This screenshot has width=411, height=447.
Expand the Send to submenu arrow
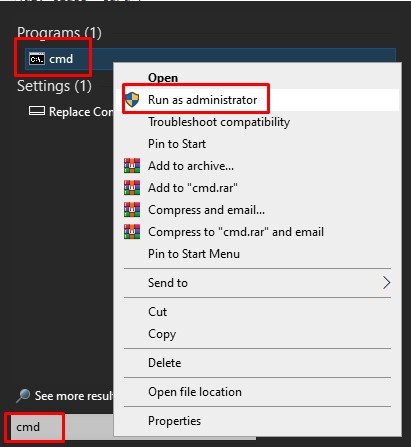coord(386,283)
